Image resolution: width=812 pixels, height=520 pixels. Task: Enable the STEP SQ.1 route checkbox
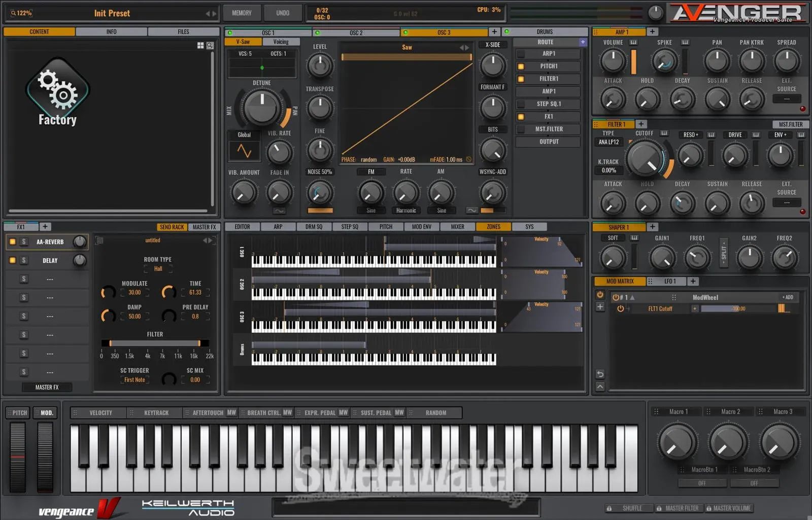521,104
